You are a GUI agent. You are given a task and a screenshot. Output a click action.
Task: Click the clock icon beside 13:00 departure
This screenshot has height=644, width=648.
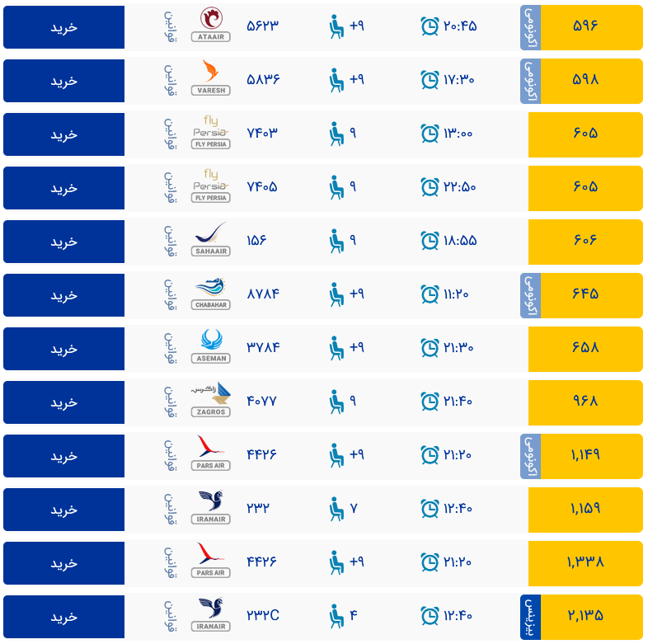[430, 134]
